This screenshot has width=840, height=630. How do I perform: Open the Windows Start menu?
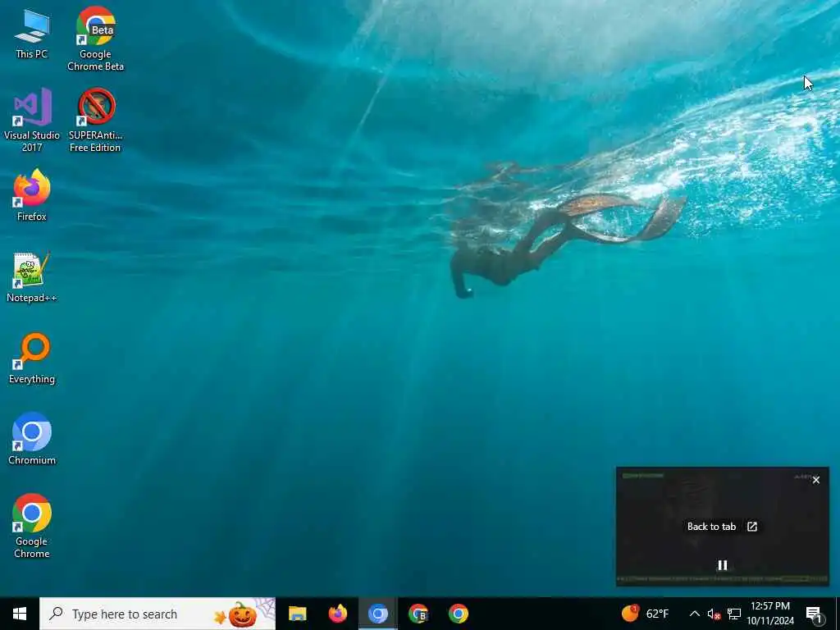point(20,614)
